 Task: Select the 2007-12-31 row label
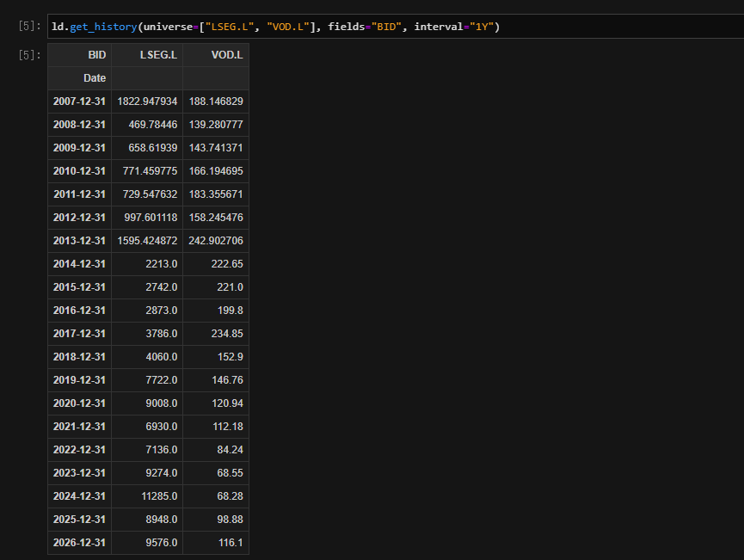[79, 102]
